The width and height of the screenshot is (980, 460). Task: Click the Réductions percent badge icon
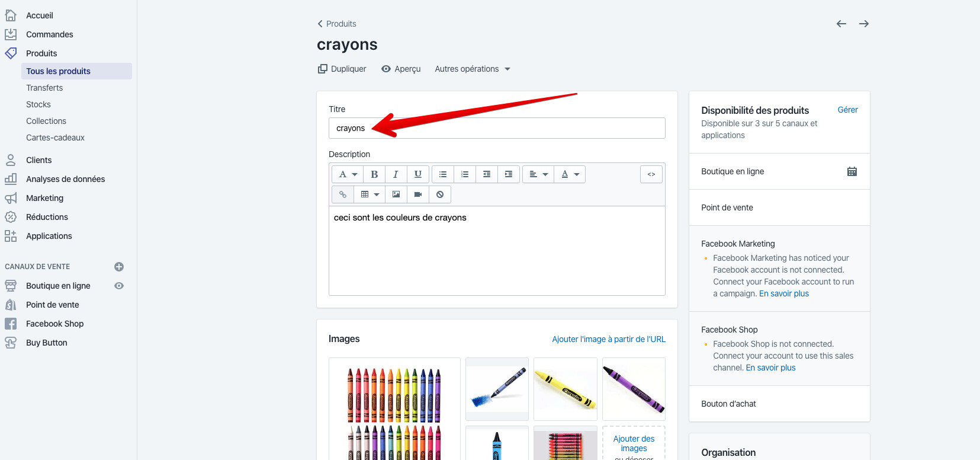11,217
